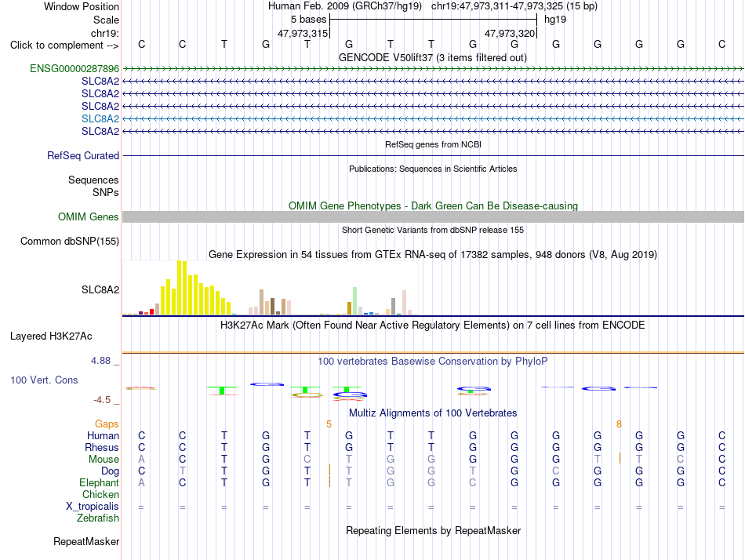Open the RepeatMasker track label
The image size is (745, 560).
86,541
